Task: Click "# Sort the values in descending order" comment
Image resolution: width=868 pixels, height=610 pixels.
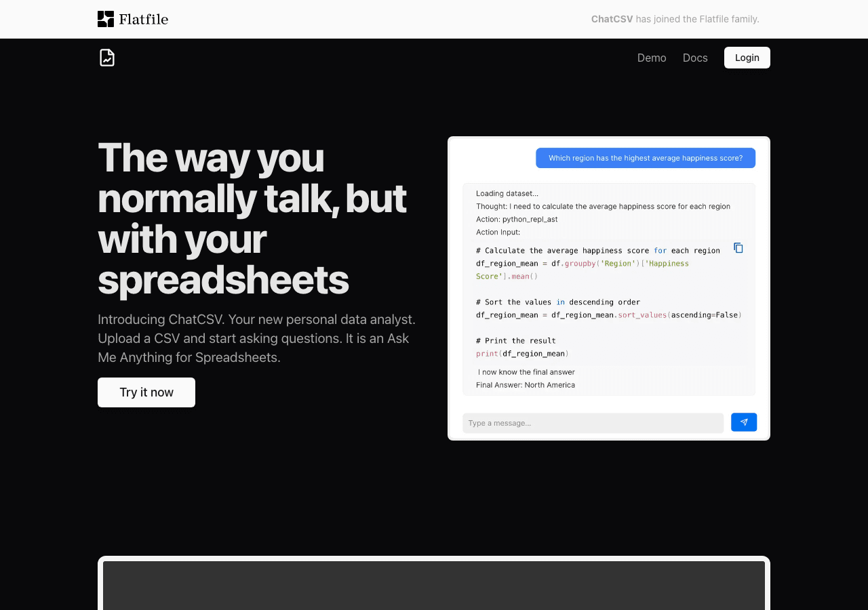Action: (558, 302)
